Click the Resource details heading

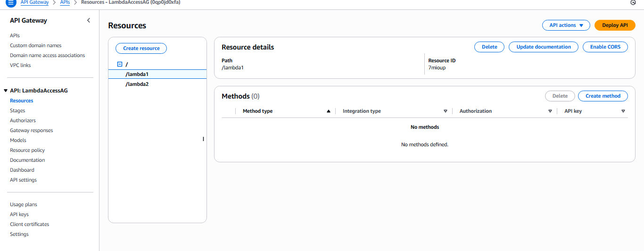[x=248, y=47]
